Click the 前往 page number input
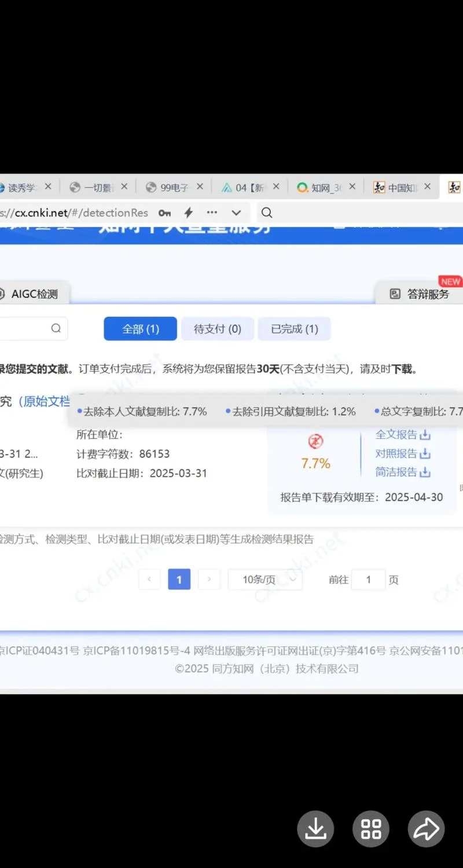The width and height of the screenshot is (463, 868). [368, 579]
